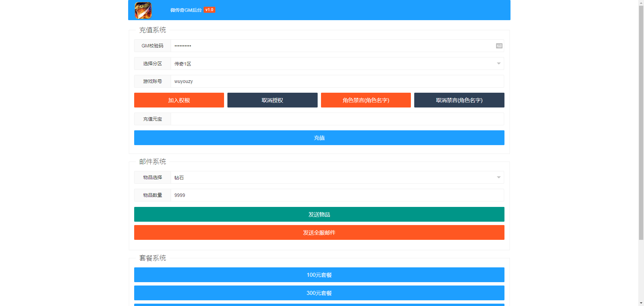Click the 物品选择 field label

point(153,177)
